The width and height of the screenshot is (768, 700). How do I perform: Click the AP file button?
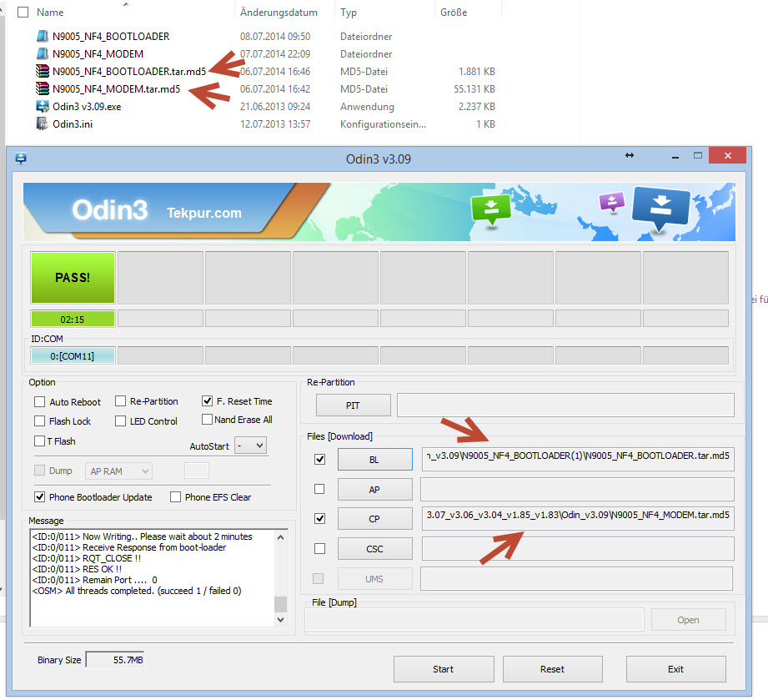point(374,490)
